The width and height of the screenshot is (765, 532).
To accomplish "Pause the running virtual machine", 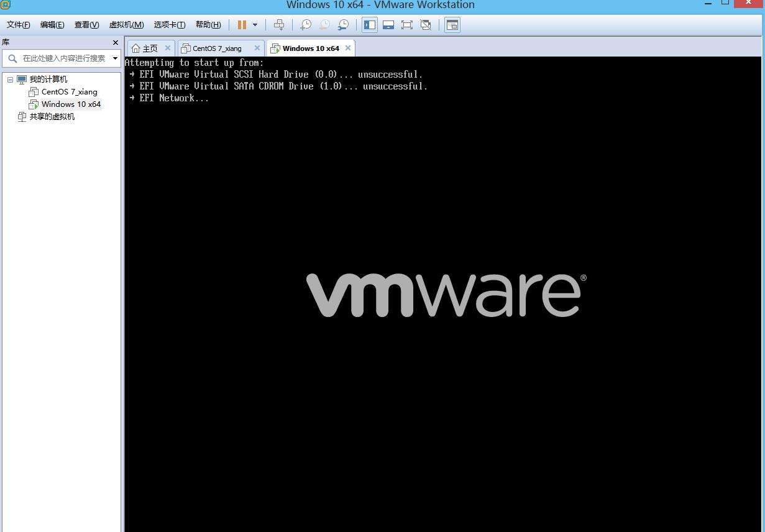I will click(x=242, y=25).
